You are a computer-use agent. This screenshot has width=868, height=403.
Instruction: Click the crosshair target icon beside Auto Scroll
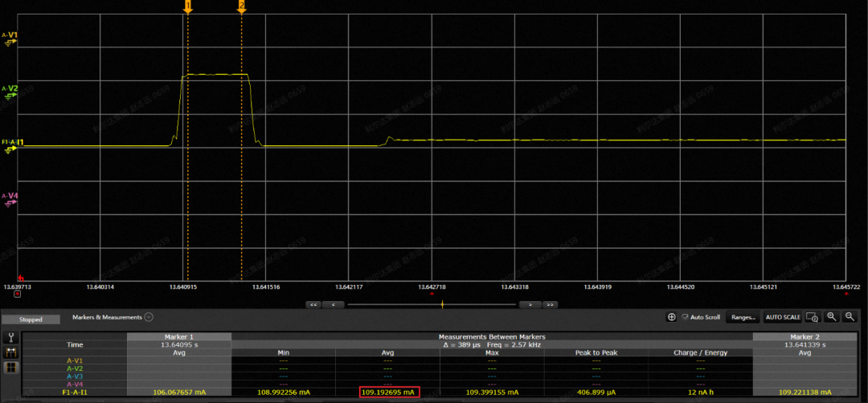click(671, 317)
